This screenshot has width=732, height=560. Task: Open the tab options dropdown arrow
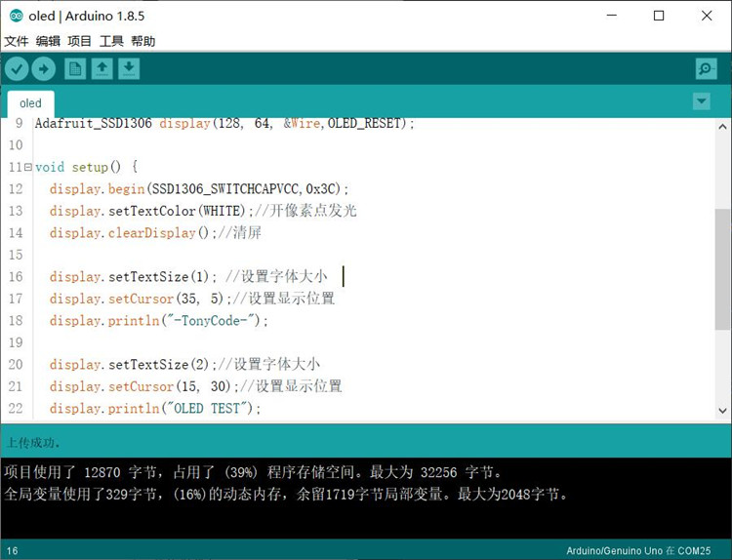pyautogui.click(x=701, y=100)
